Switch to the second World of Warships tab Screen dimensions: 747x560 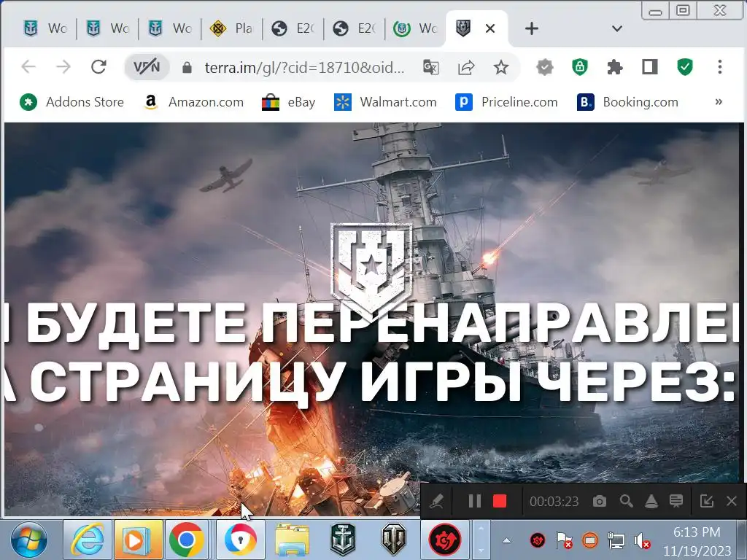(x=107, y=28)
